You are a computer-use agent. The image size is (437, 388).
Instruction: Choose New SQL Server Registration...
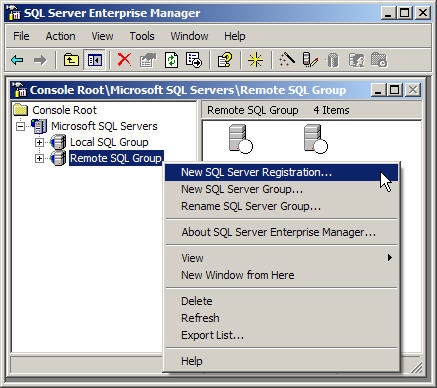[282, 172]
